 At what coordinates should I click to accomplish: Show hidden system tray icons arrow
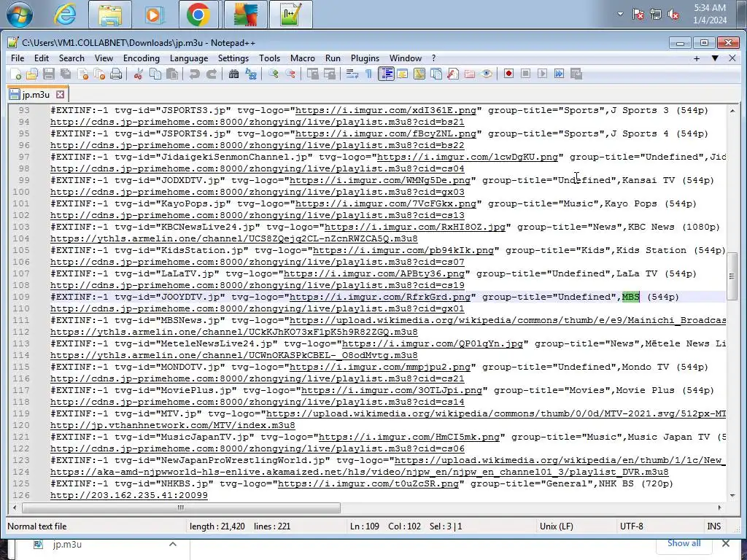[x=620, y=14]
